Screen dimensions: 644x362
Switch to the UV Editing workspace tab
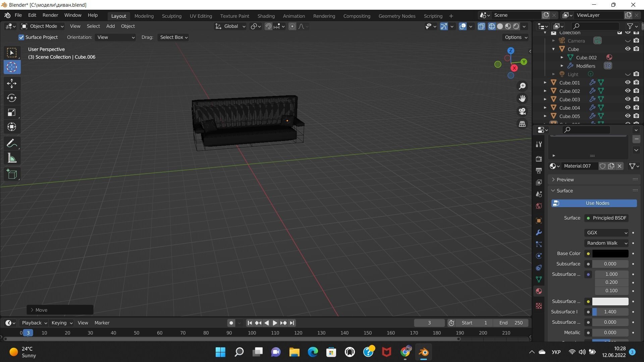click(x=201, y=16)
